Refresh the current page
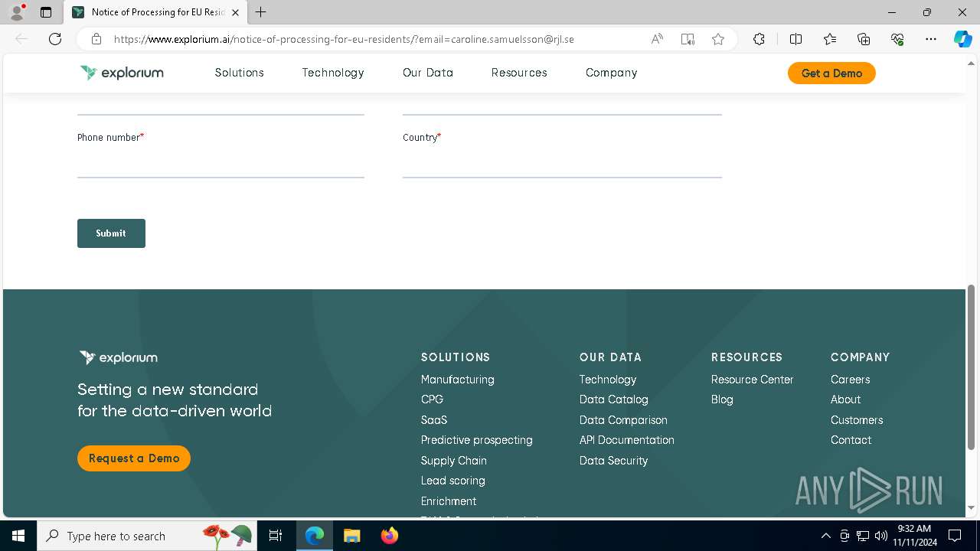This screenshot has height=551, width=980. [55, 39]
